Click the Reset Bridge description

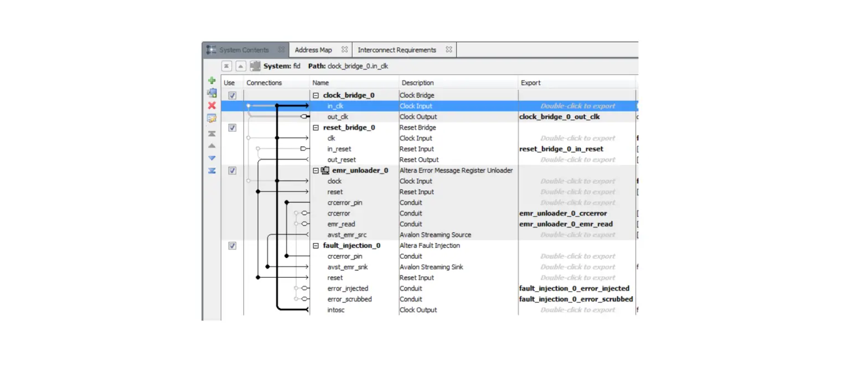click(417, 127)
